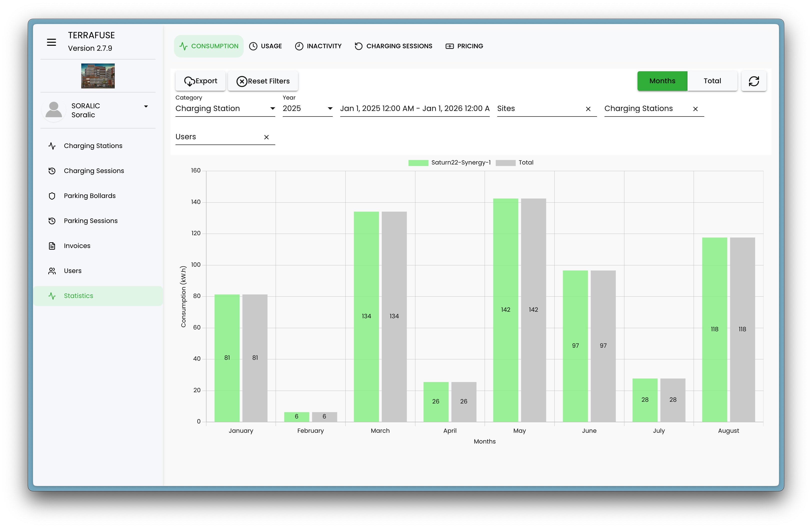Image resolution: width=812 pixels, height=528 pixels.
Task: Click the Reset Filters button
Action: click(x=263, y=81)
